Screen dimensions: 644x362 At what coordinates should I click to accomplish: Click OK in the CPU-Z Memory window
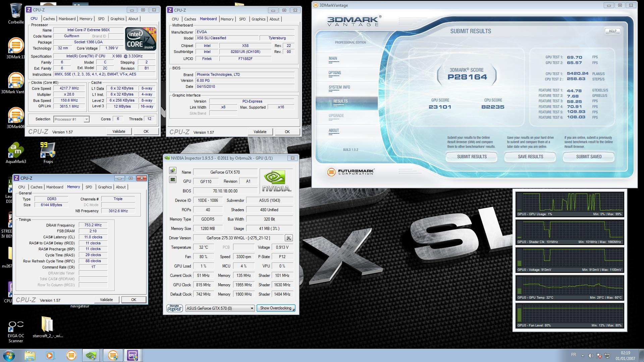click(133, 300)
